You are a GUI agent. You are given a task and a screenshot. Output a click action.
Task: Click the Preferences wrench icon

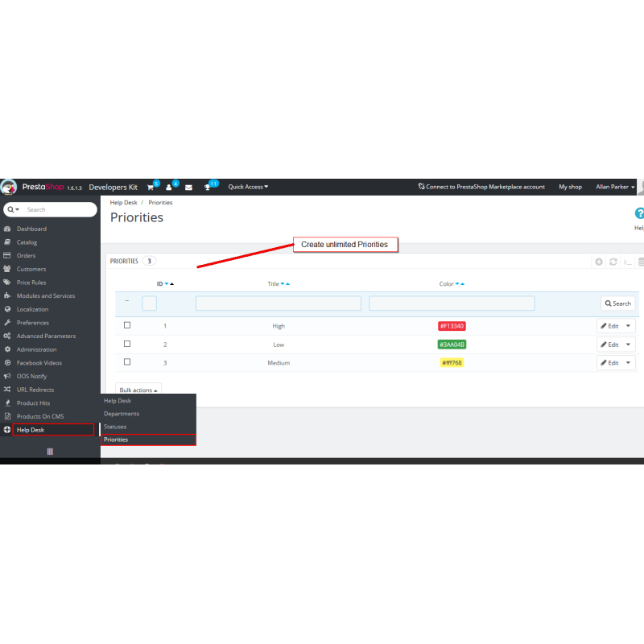[7, 323]
